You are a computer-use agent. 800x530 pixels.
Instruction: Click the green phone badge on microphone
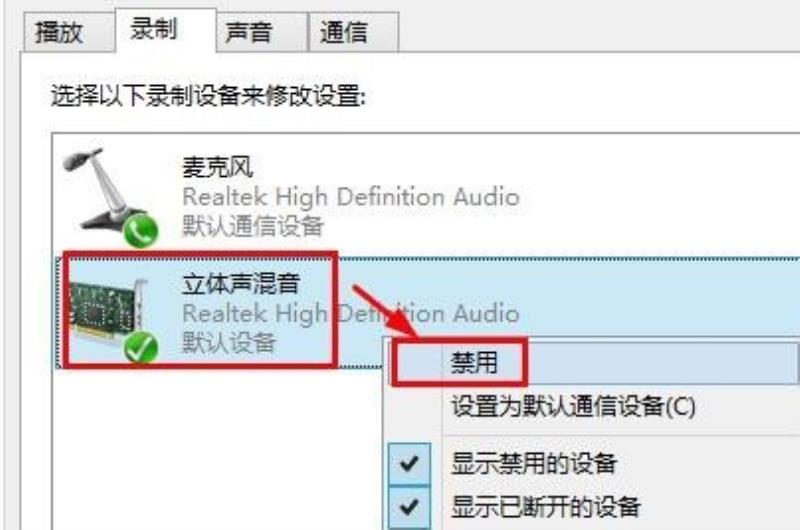(141, 231)
